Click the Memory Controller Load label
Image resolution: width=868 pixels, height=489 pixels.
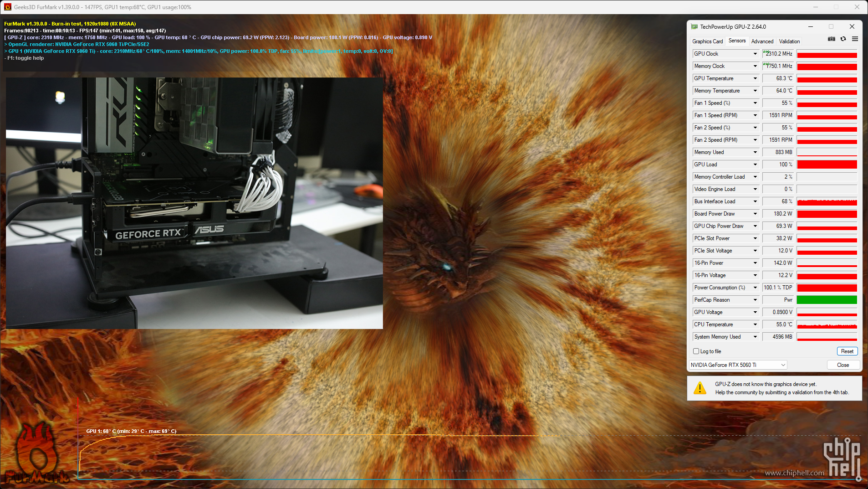click(720, 177)
